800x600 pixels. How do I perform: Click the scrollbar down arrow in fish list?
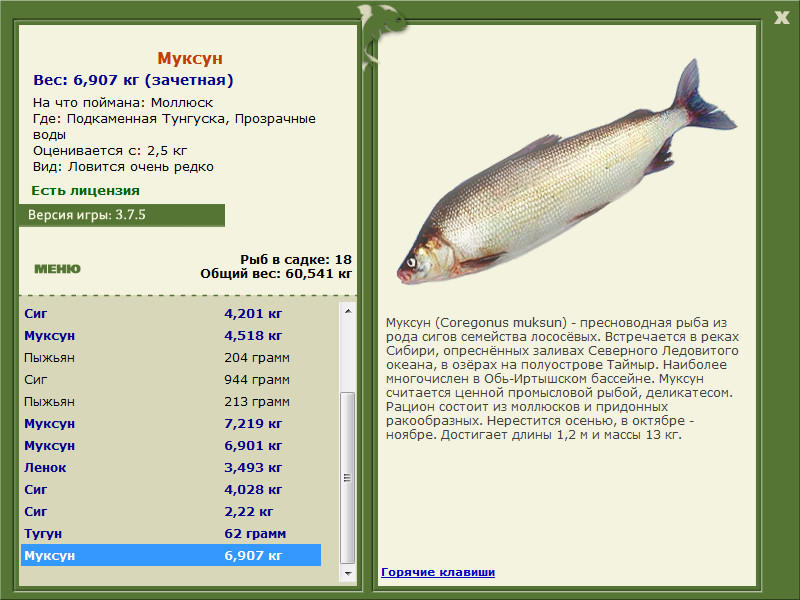tap(348, 573)
